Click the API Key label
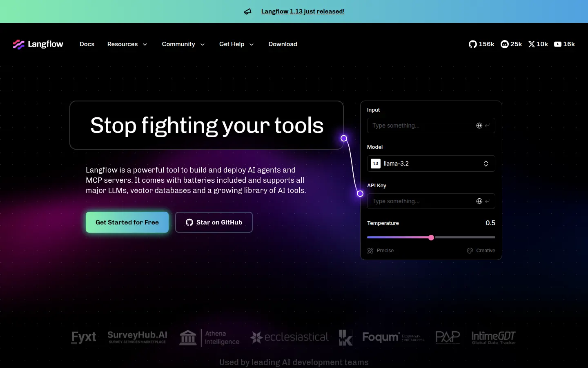588x368 pixels. 376,185
